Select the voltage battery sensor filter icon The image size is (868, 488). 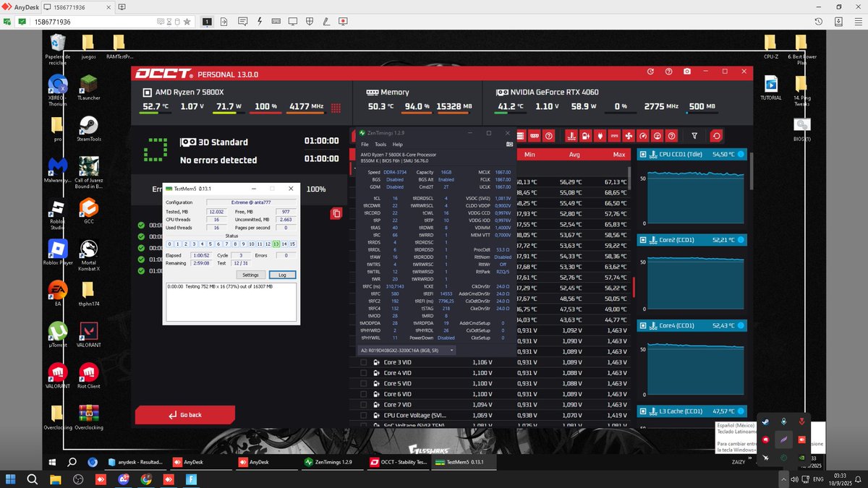585,135
